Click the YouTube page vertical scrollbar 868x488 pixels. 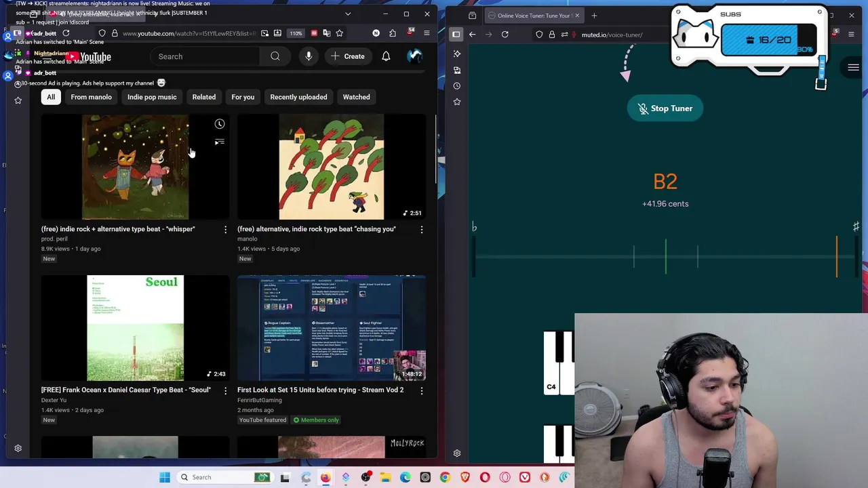pyautogui.click(x=435, y=149)
